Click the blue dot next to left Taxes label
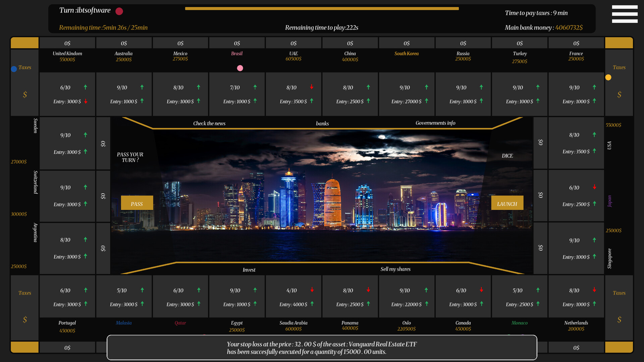 coord(14,69)
